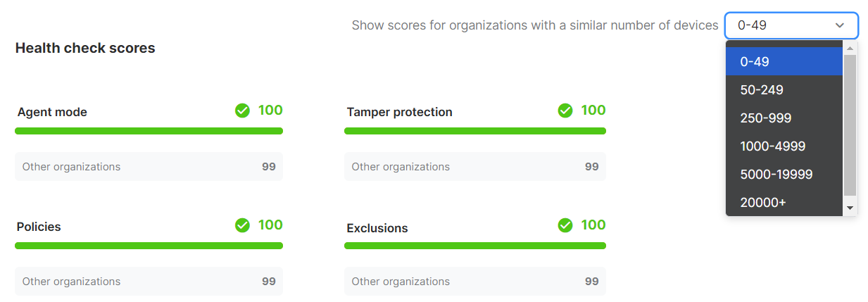Click the Policies score progress bar
868x302 pixels.
coord(149,246)
